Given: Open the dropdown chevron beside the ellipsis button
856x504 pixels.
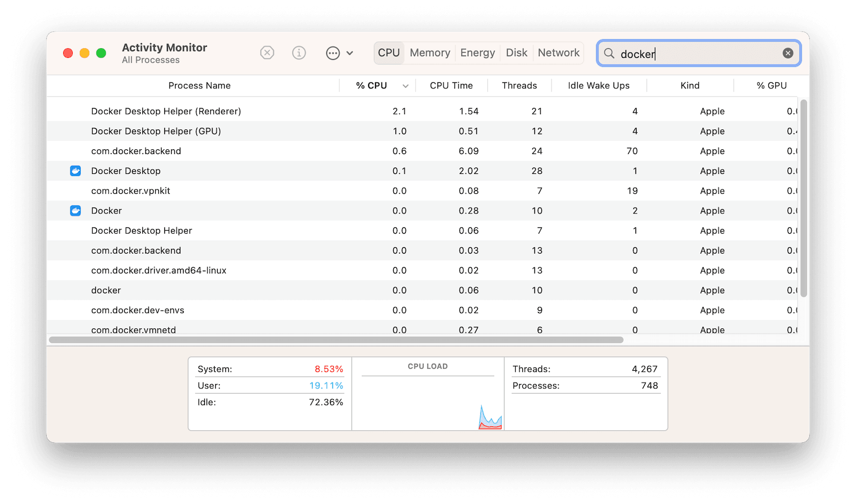Looking at the screenshot, I should (x=350, y=53).
